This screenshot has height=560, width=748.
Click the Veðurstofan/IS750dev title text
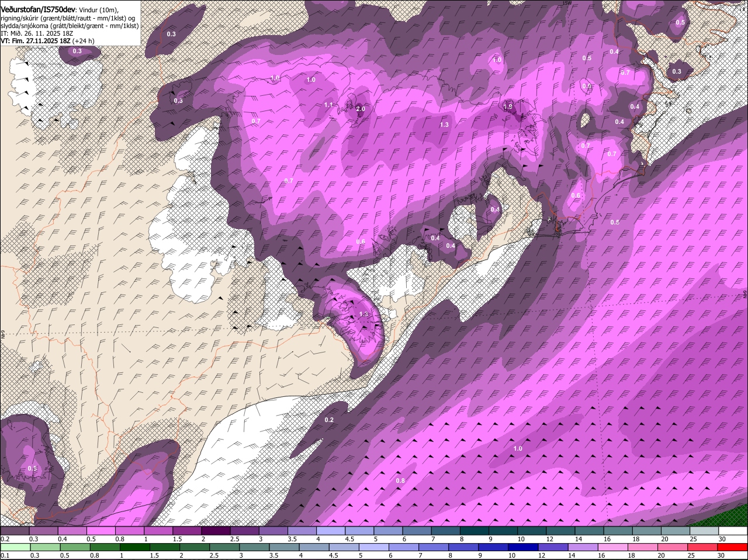coord(38,9)
